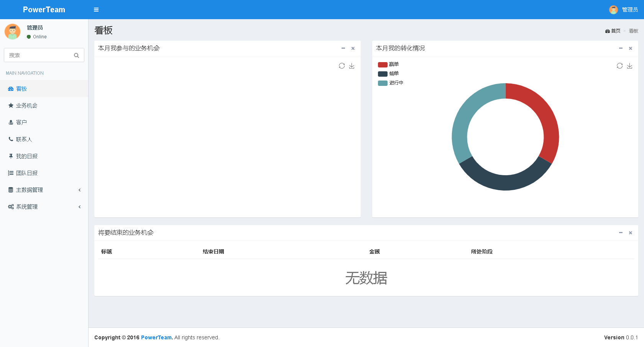Click the sidebar user avatar picture

(x=12, y=31)
